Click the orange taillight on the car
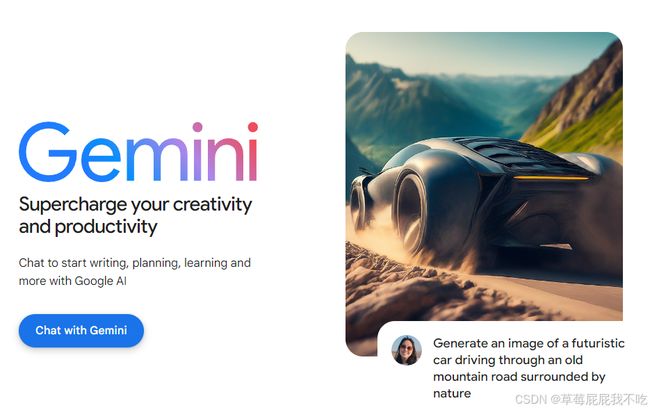Image resolution: width=650 pixels, height=410 pixels. point(551,178)
